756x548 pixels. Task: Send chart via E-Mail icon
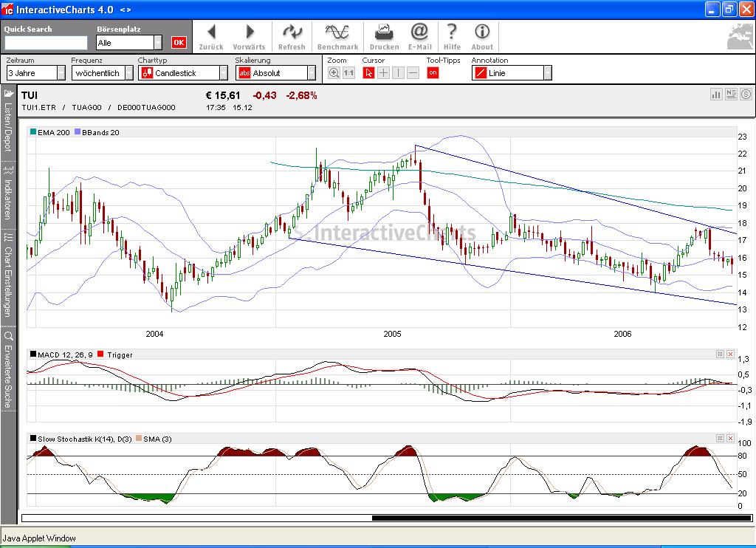click(419, 35)
